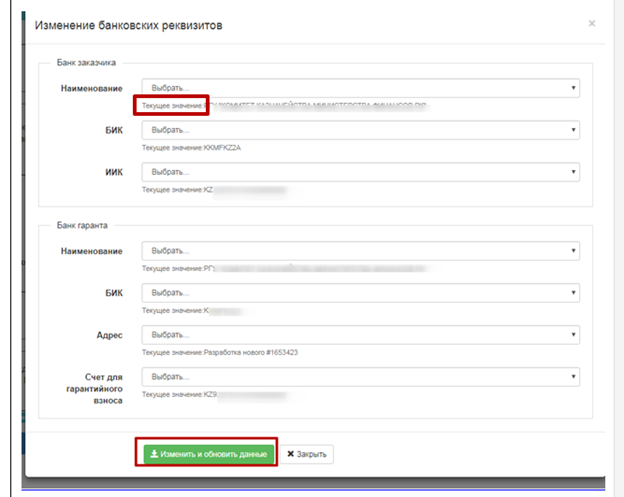This screenshot has height=497, width=624.
Task: Click the Закрыть button
Action: pos(306,454)
